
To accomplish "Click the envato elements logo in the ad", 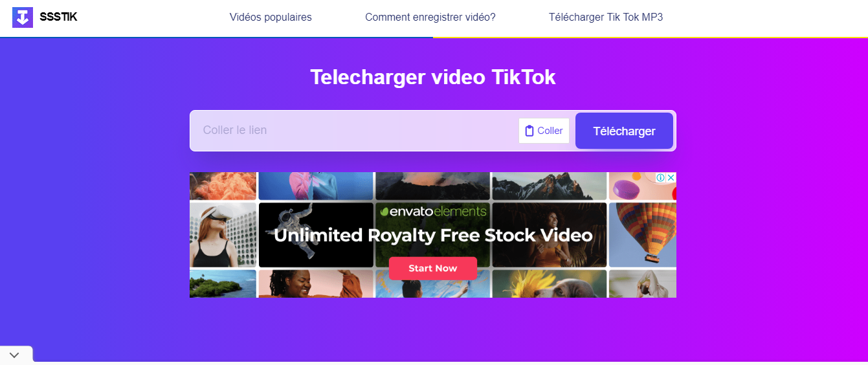I will [433, 212].
